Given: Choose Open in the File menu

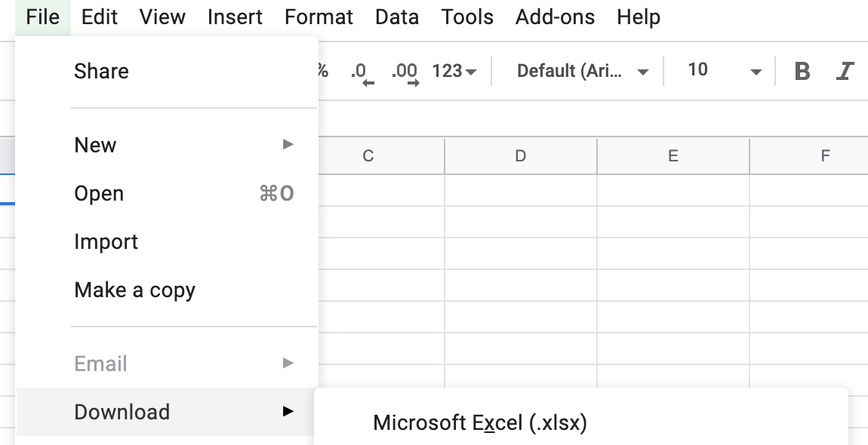Looking at the screenshot, I should click(x=99, y=194).
